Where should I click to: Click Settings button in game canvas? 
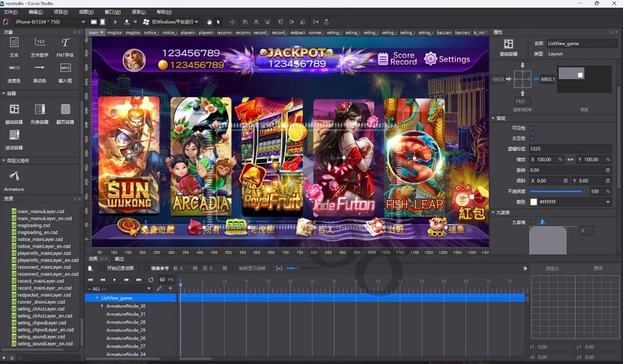tap(447, 59)
